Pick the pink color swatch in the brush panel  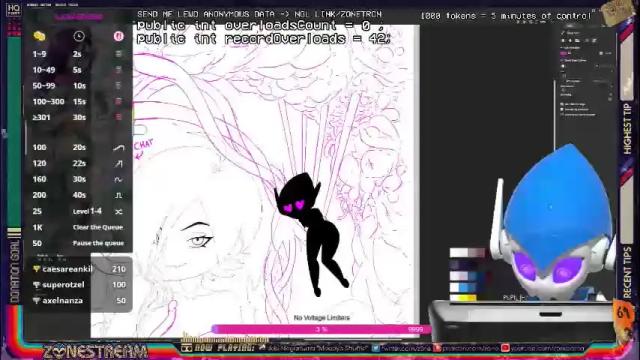(x=564, y=53)
